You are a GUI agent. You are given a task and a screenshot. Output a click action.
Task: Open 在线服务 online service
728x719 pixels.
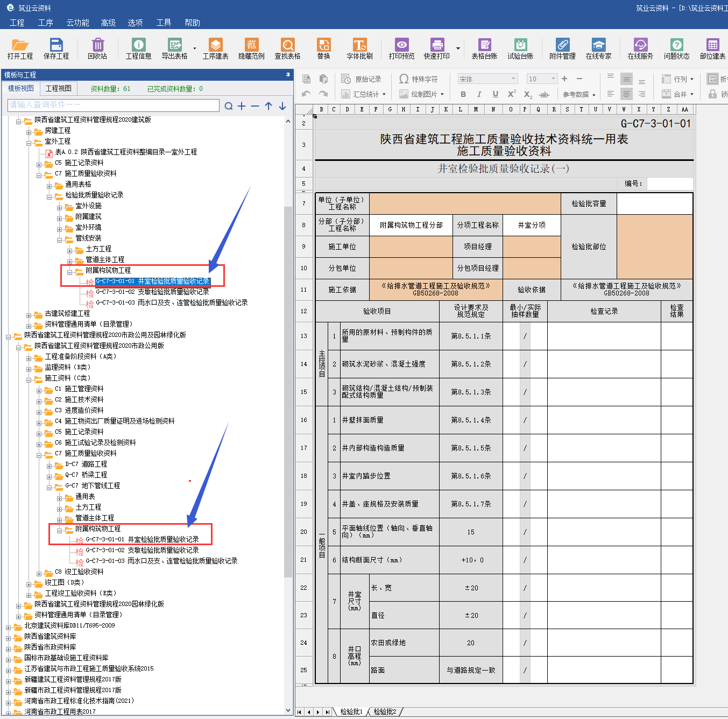tap(640, 48)
